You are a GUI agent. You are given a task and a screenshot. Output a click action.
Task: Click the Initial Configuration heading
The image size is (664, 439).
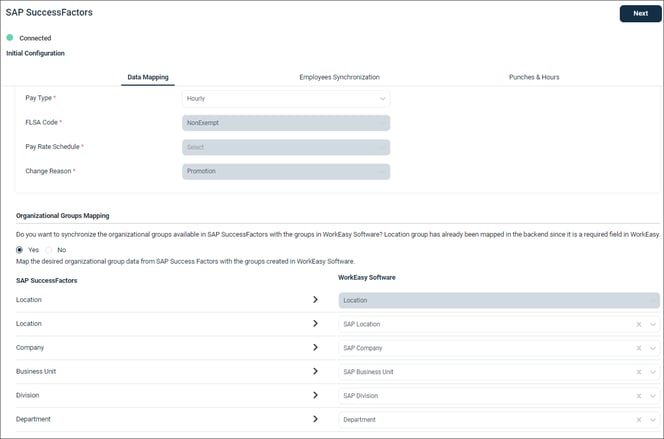36,53
